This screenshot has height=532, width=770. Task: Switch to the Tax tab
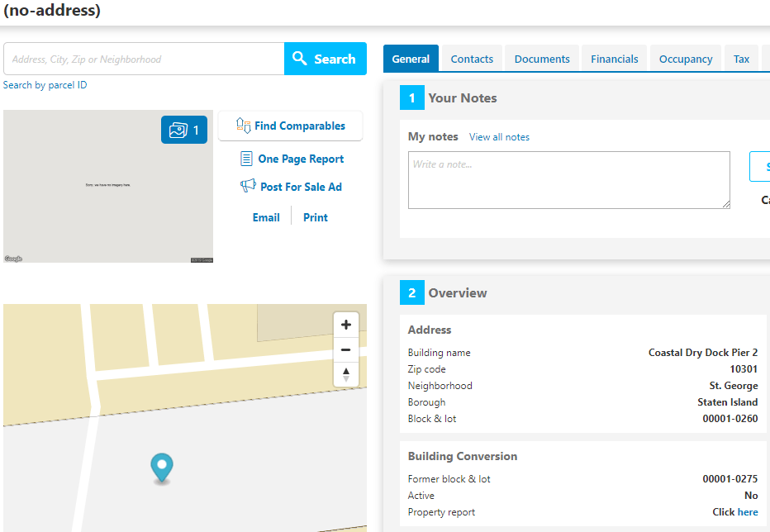point(741,58)
